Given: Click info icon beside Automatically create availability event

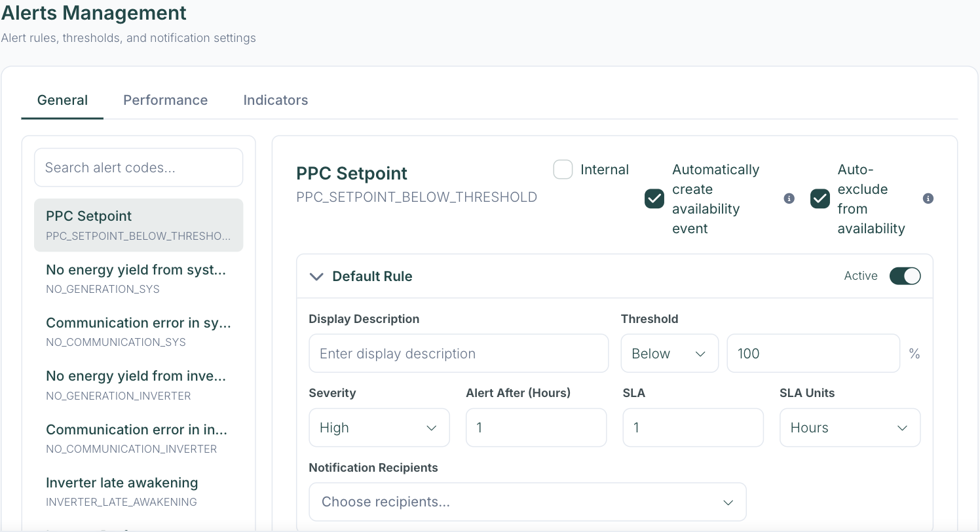Looking at the screenshot, I should pos(789,199).
